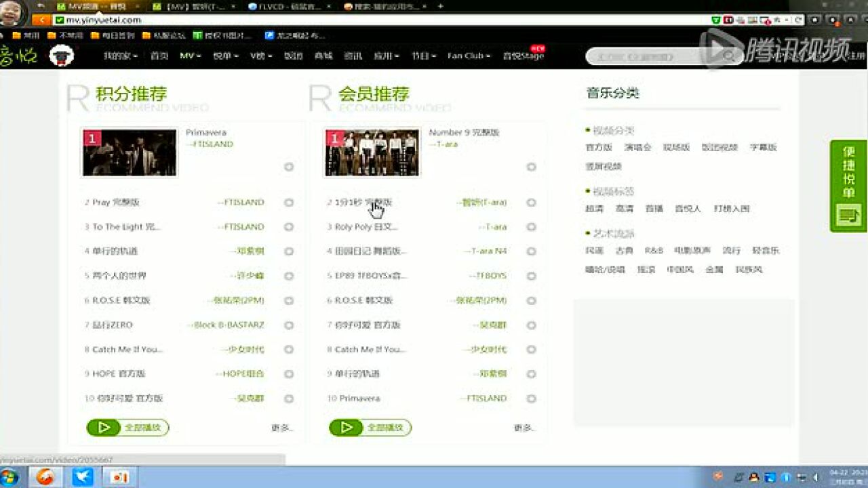Click the sheep mascot logo in header
The image size is (868, 488).
tap(62, 56)
